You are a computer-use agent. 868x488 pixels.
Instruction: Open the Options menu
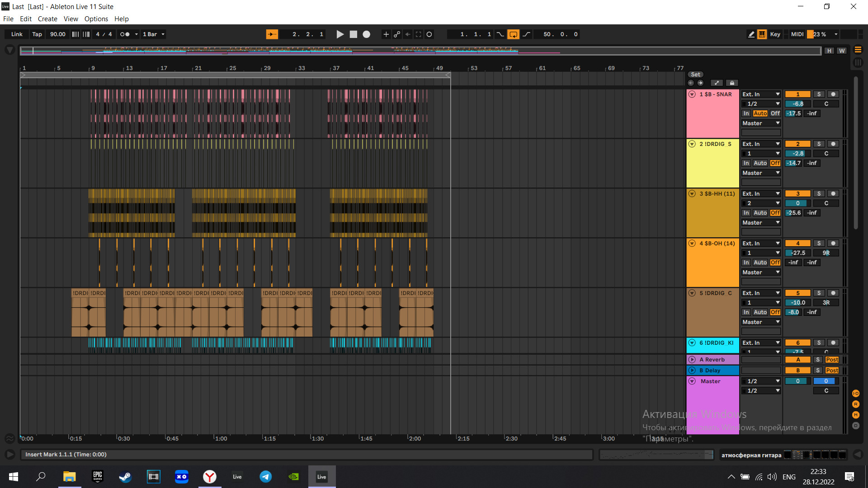(x=96, y=19)
